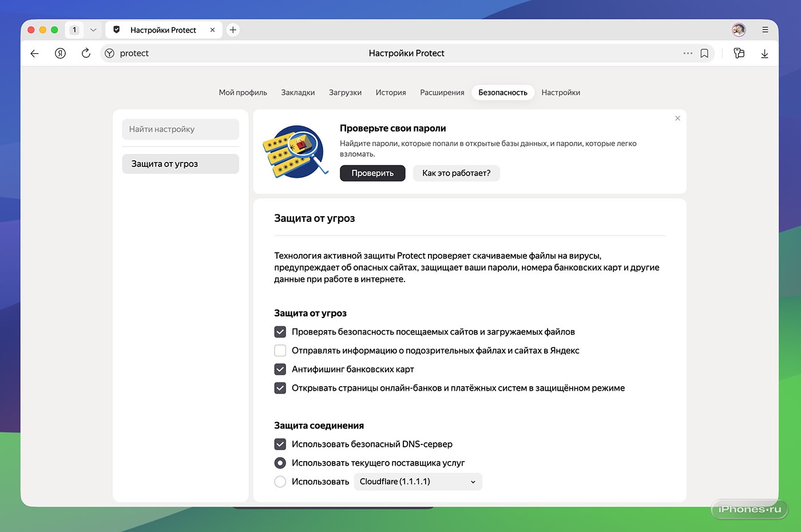Click the Проверьте свои пароли heading
Image resolution: width=801 pixels, height=532 pixels.
point(393,128)
